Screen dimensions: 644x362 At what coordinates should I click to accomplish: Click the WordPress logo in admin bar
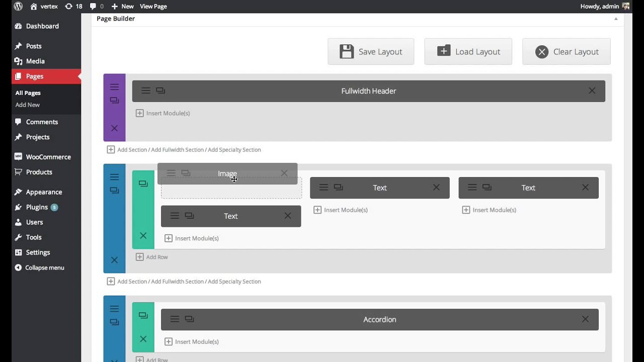[x=18, y=6]
